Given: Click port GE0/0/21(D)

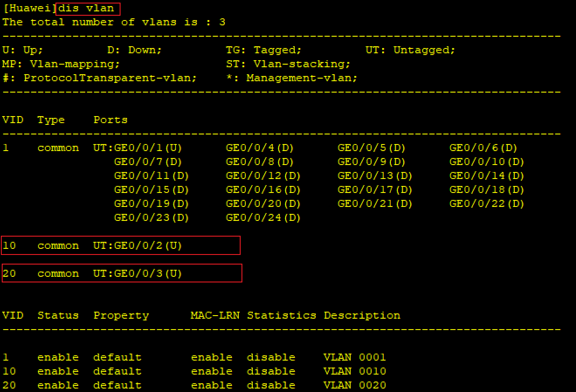Looking at the screenshot, I should tap(375, 204).
